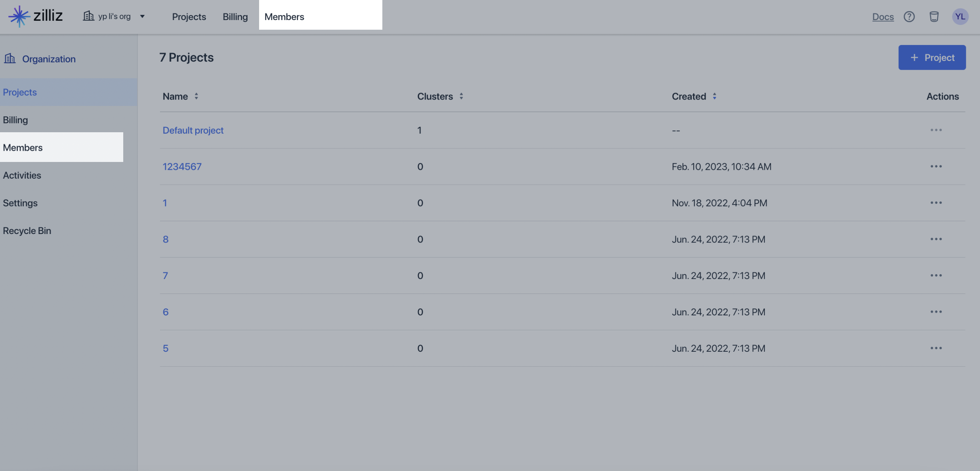Create a new project with + Project

(x=932, y=58)
